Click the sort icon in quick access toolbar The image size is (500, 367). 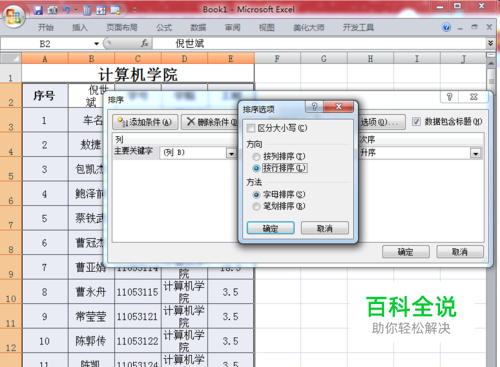101,10
